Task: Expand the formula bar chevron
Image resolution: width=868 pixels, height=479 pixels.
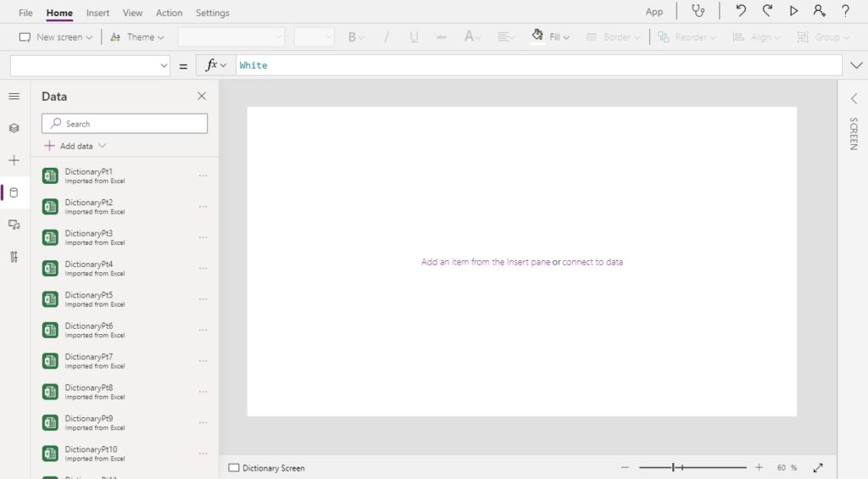Action: click(x=856, y=65)
